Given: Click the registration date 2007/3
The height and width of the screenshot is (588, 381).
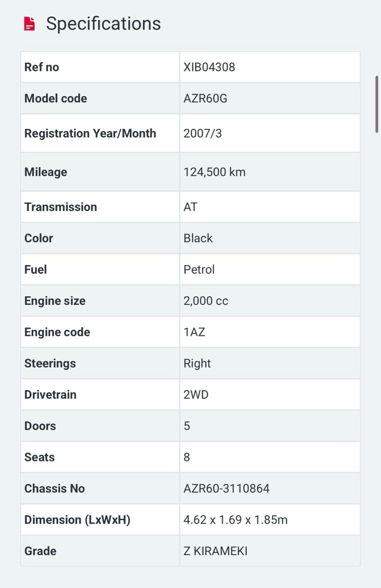Looking at the screenshot, I should pos(202,134).
